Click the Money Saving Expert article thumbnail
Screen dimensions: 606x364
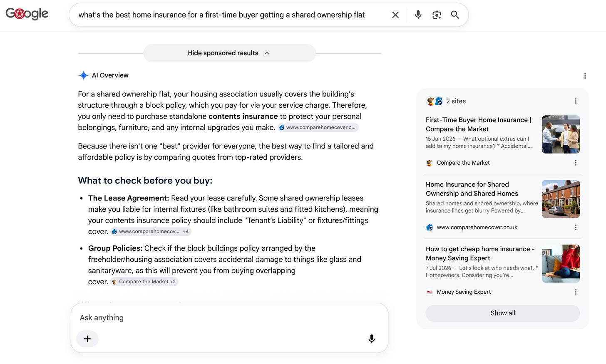tap(561, 264)
